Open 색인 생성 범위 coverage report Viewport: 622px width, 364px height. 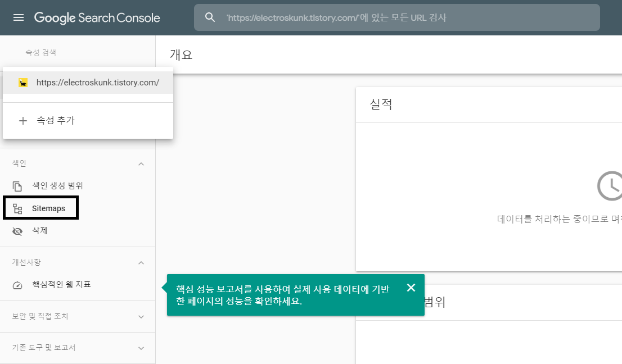tap(57, 185)
